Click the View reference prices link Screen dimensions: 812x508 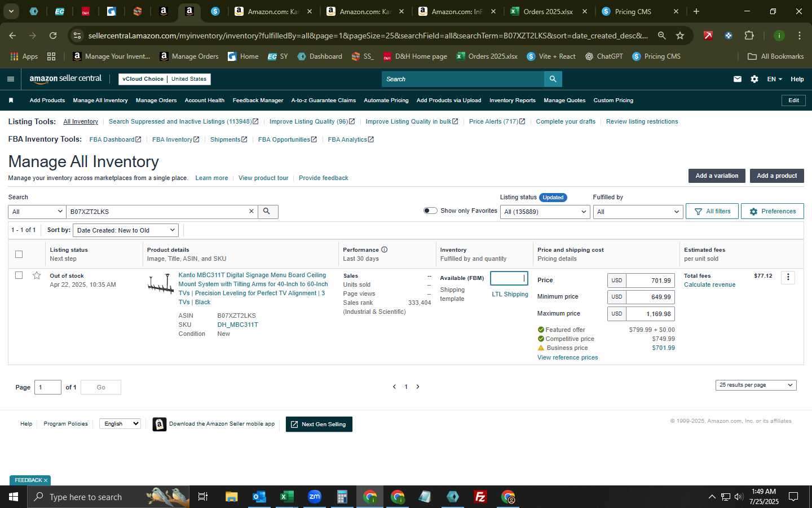click(567, 357)
